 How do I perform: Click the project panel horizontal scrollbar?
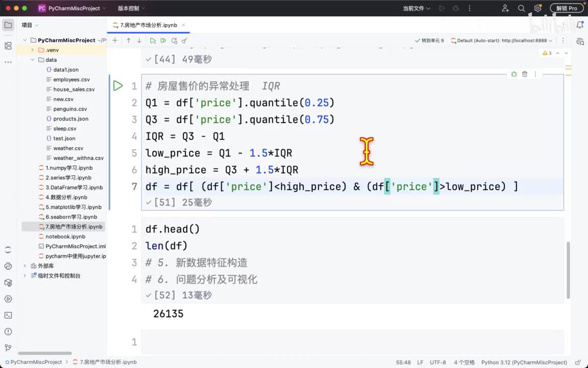click(44, 353)
